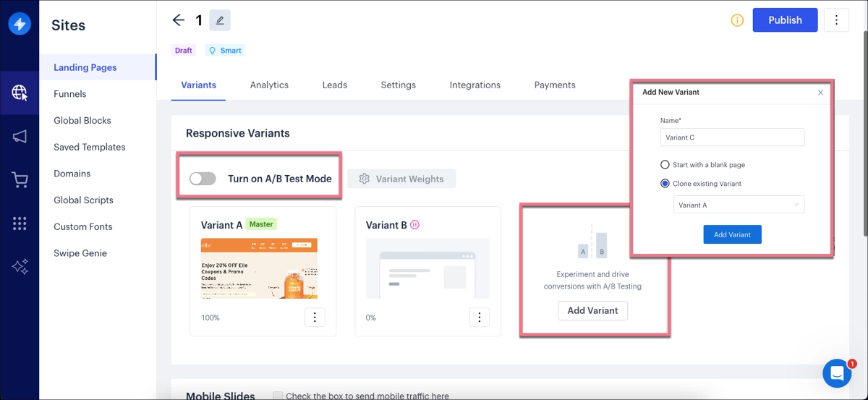Screen dimensions: 868x400
Task: Open the apps grid icon
Action: (x=20, y=224)
